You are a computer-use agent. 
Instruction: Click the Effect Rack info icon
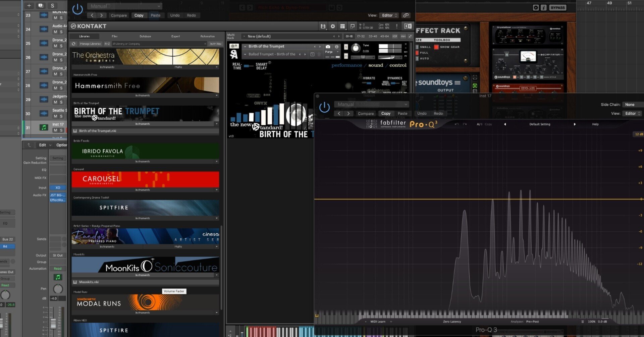pyautogui.click(x=543, y=8)
